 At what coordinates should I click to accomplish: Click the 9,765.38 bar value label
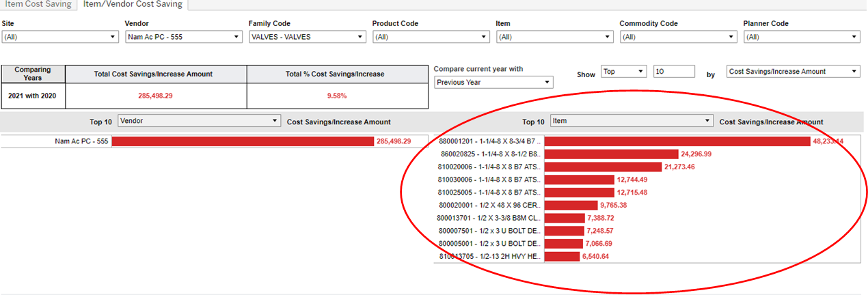coord(614,205)
